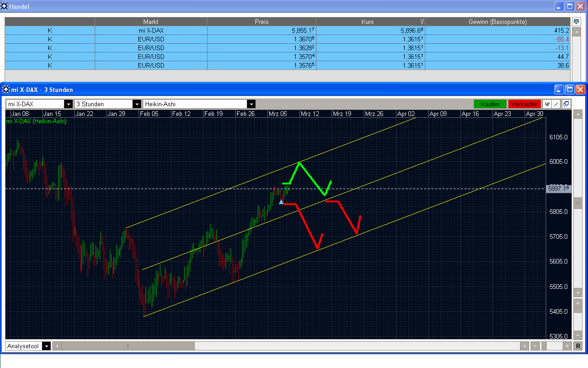The height and width of the screenshot is (368, 588).
Task: Click chart horizontal scrollbar left arrow
Action: point(57,346)
